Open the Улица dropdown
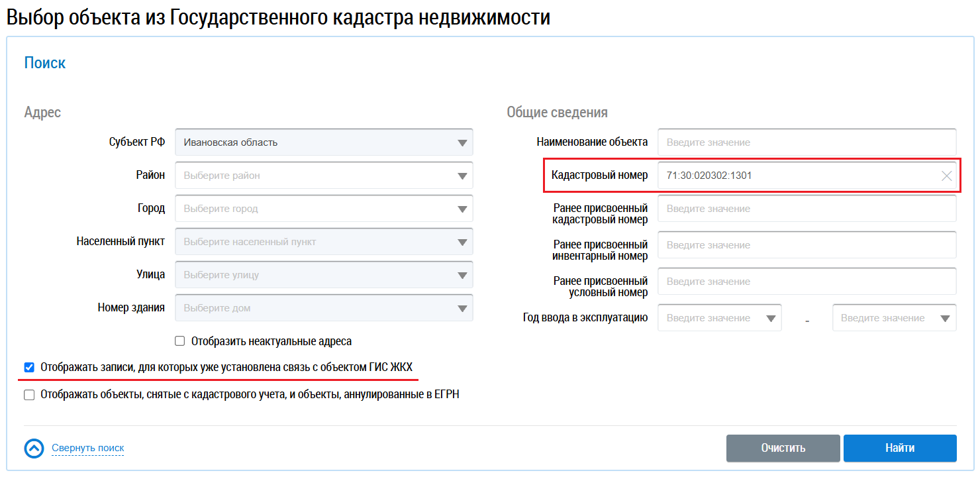This screenshot has height=479, width=980. click(324, 275)
